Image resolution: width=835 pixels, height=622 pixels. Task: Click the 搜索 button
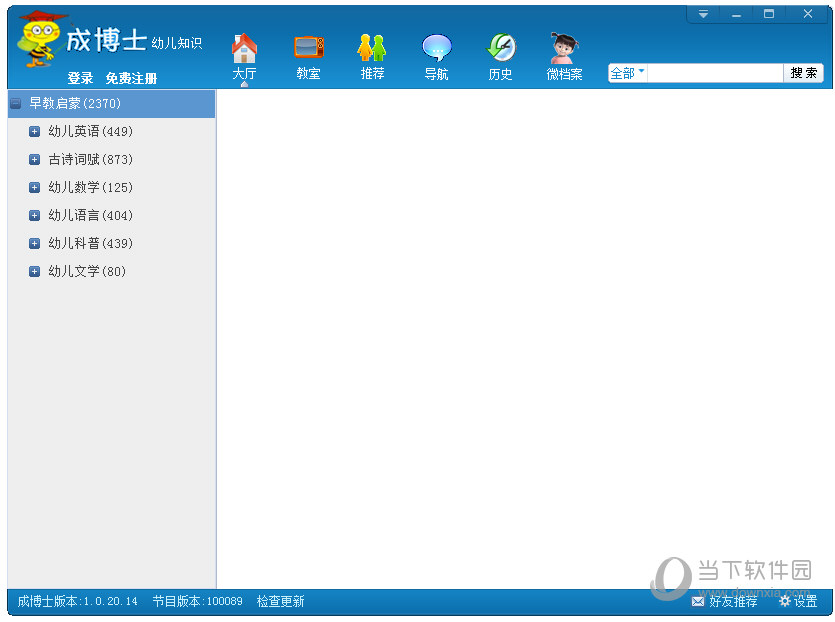click(x=803, y=73)
